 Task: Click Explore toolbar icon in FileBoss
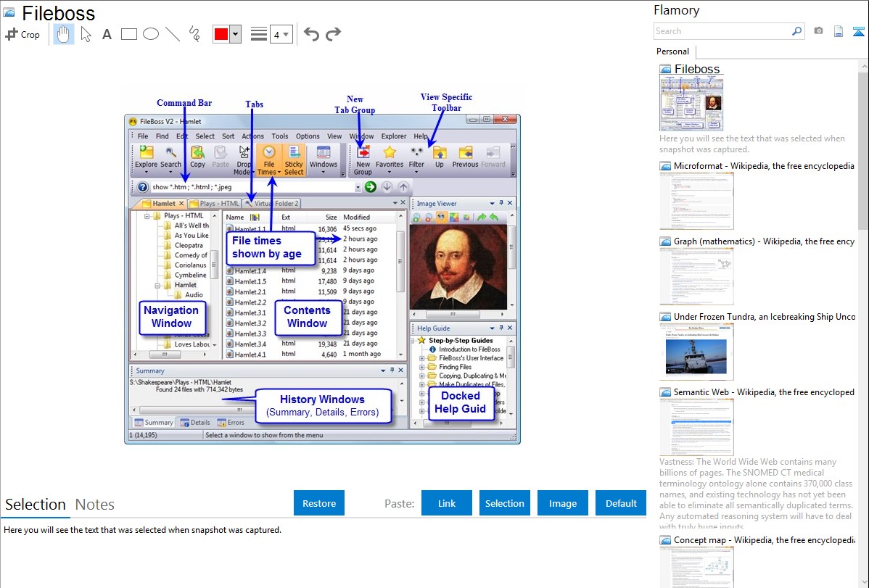pos(147,157)
